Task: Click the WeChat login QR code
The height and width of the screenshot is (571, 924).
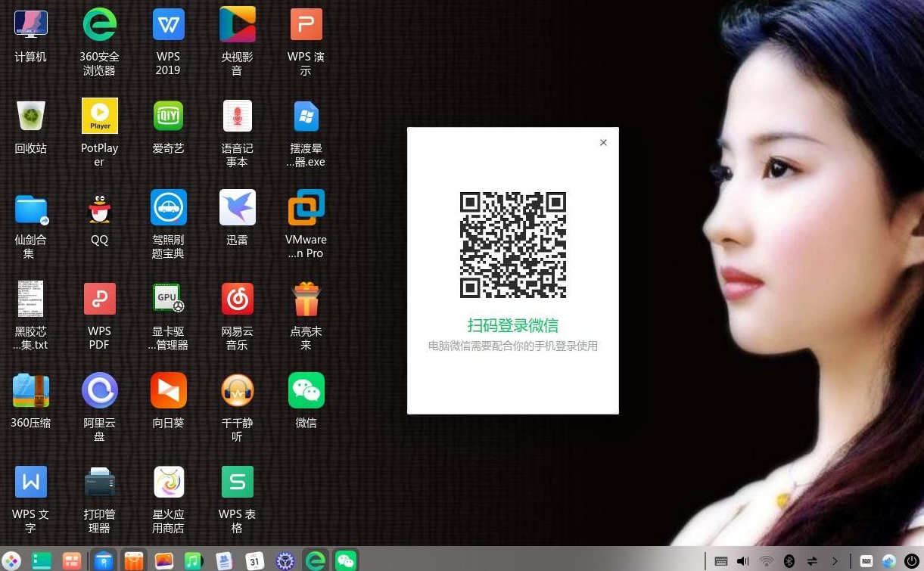Action: pyautogui.click(x=512, y=244)
